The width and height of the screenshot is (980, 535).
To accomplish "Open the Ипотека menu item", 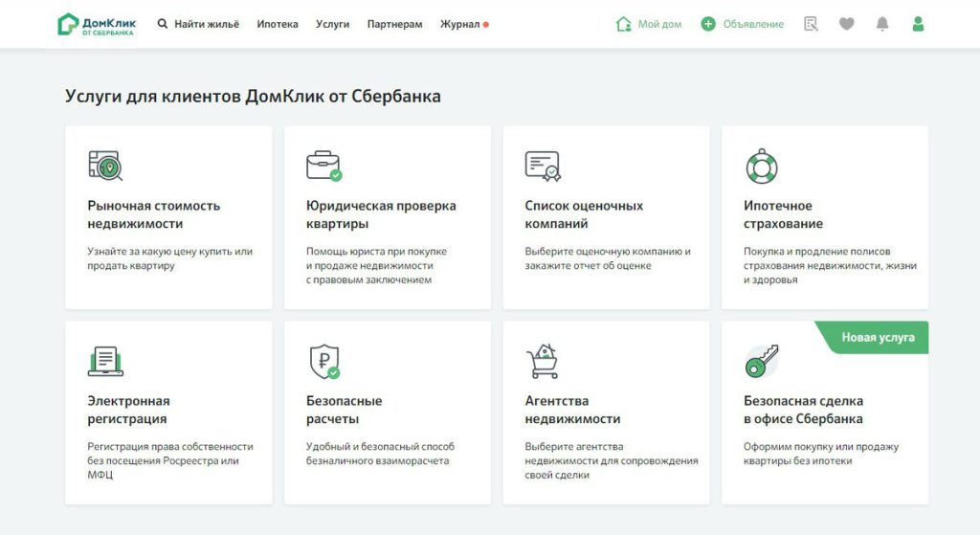I will (x=278, y=24).
